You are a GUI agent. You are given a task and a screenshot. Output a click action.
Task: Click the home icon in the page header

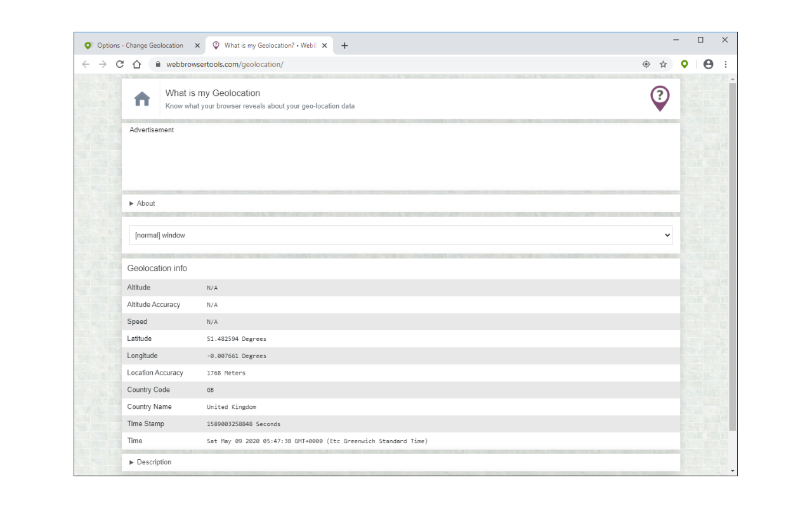pos(141,98)
